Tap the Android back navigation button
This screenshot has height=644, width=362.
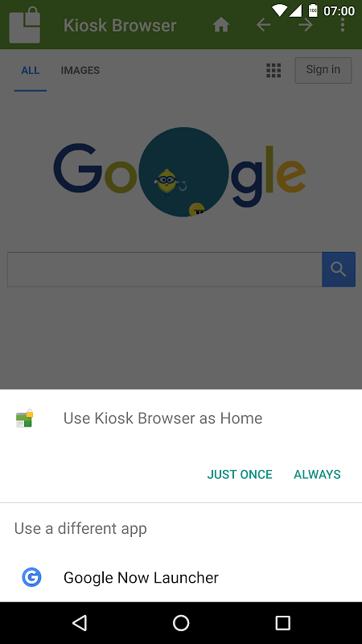click(80, 622)
